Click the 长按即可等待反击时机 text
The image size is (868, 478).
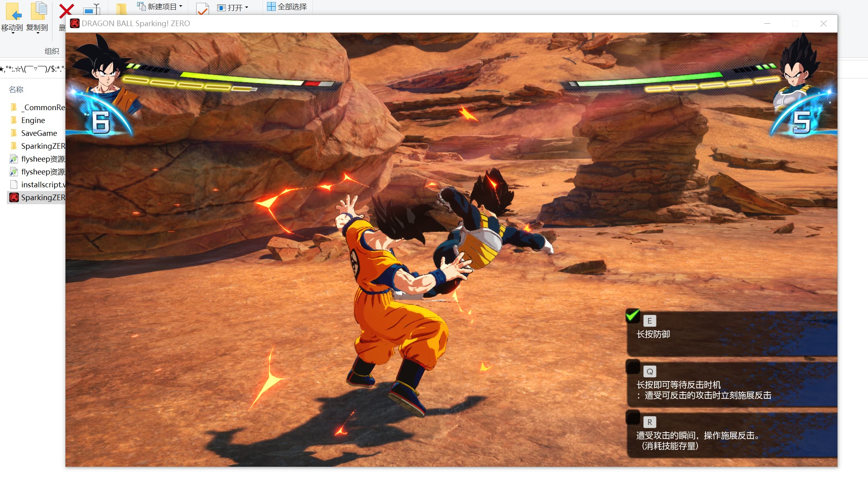click(679, 385)
